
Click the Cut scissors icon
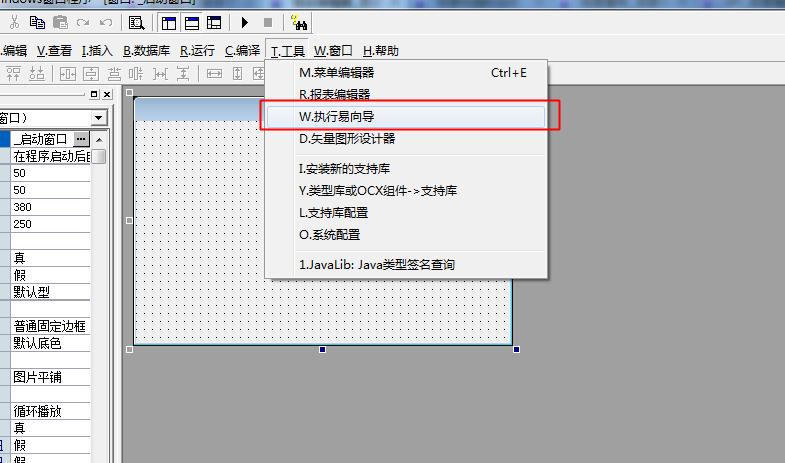(x=14, y=23)
